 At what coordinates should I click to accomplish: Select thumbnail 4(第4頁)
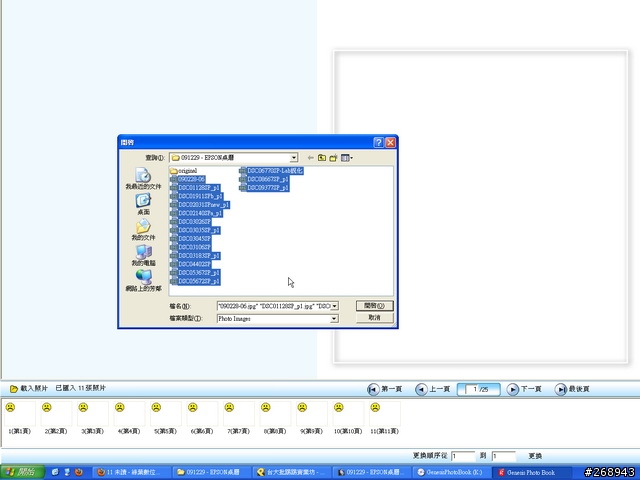129,417
